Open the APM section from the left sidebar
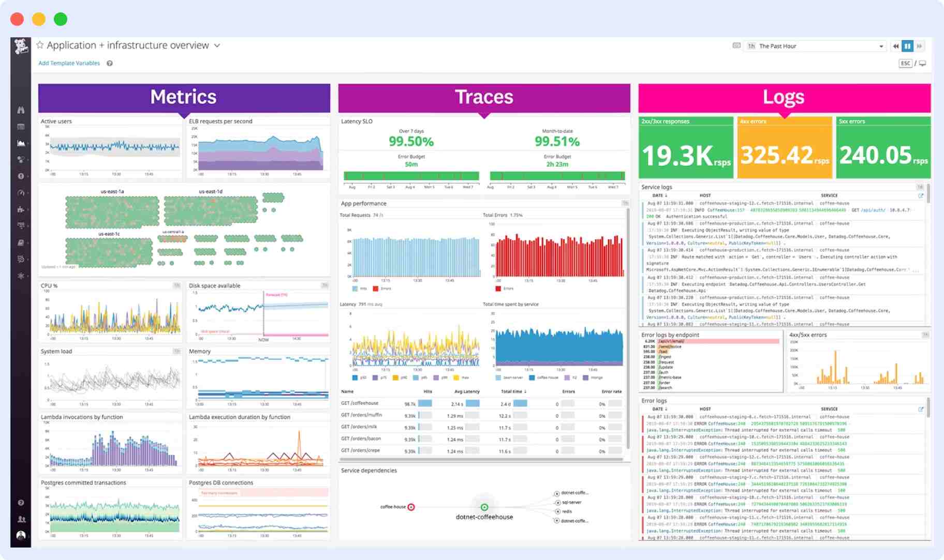 click(x=21, y=192)
